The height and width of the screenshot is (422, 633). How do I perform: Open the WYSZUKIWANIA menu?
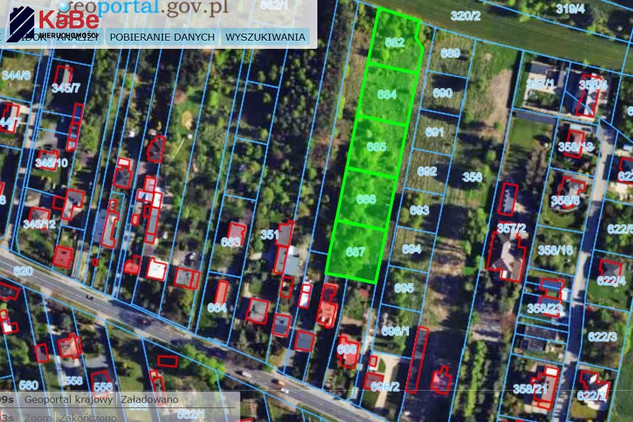point(265,37)
